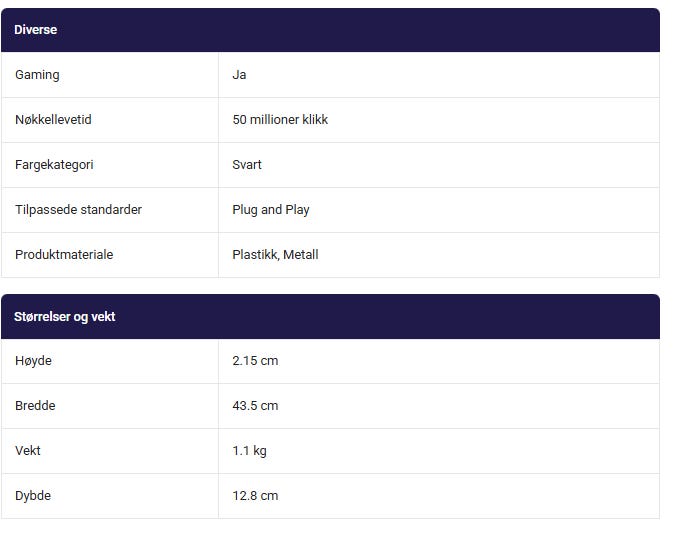Screen dimensions: 676x534
Task: Click the Fargekategori label
Action: (54, 165)
